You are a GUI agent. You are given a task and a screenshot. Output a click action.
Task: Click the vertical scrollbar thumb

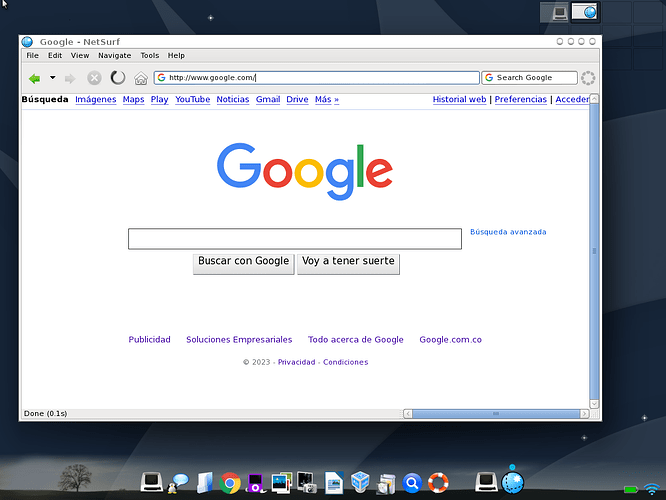[595, 251]
